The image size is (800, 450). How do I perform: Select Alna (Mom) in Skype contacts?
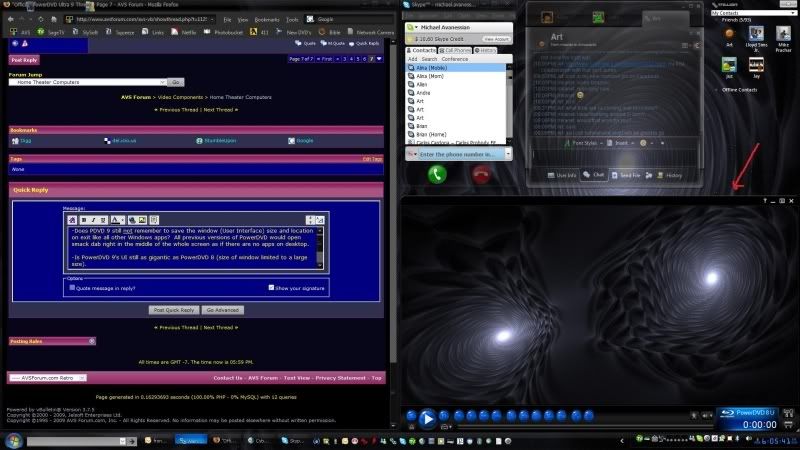coord(456,76)
